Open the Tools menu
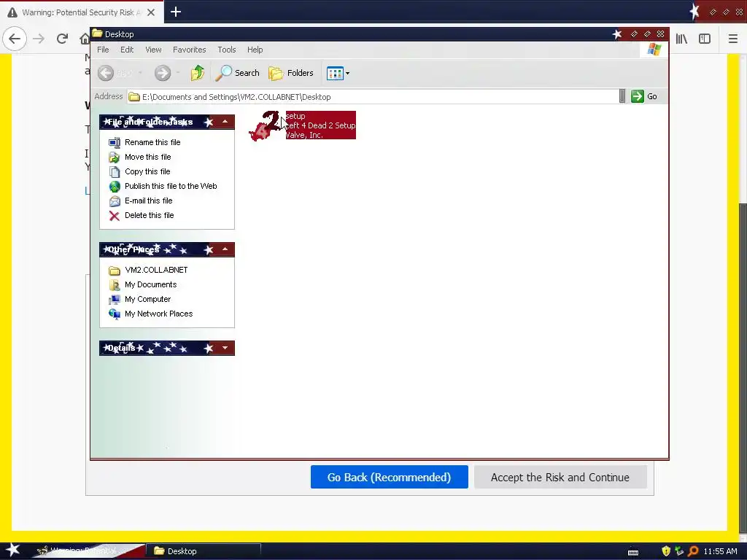 227,50
